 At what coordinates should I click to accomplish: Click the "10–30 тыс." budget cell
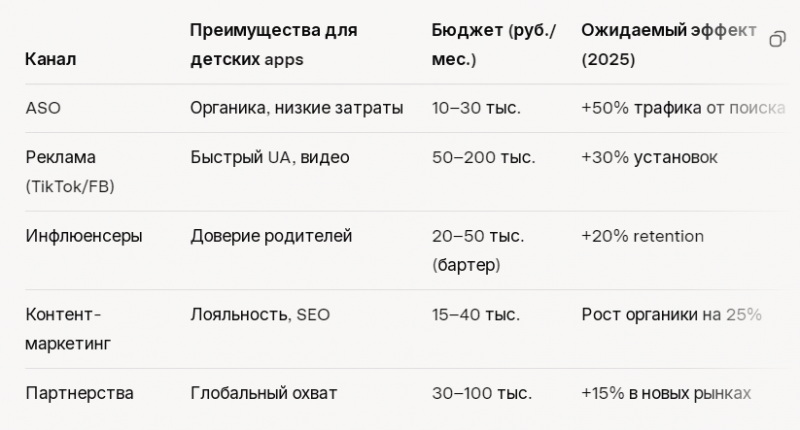(476, 107)
